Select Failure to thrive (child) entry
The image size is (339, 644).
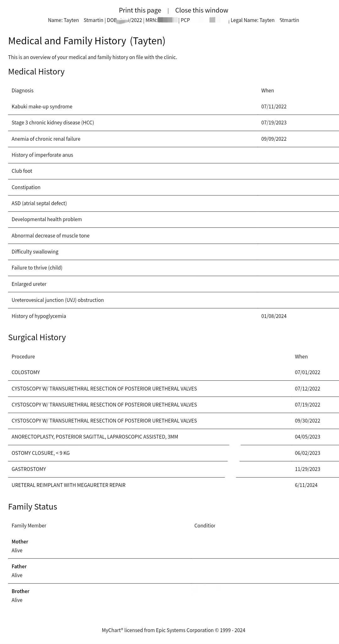pos(37,268)
